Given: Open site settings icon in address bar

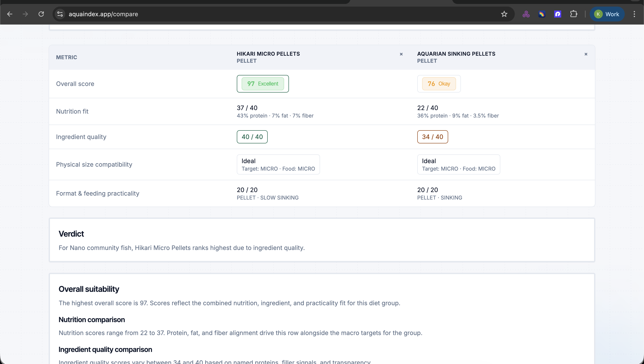Looking at the screenshot, I should coord(60,14).
